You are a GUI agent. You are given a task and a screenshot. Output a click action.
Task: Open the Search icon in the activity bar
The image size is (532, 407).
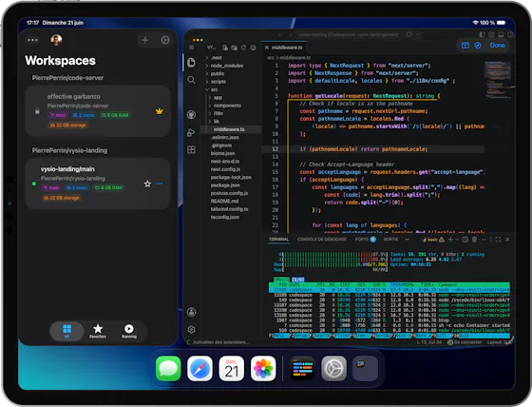click(x=191, y=80)
